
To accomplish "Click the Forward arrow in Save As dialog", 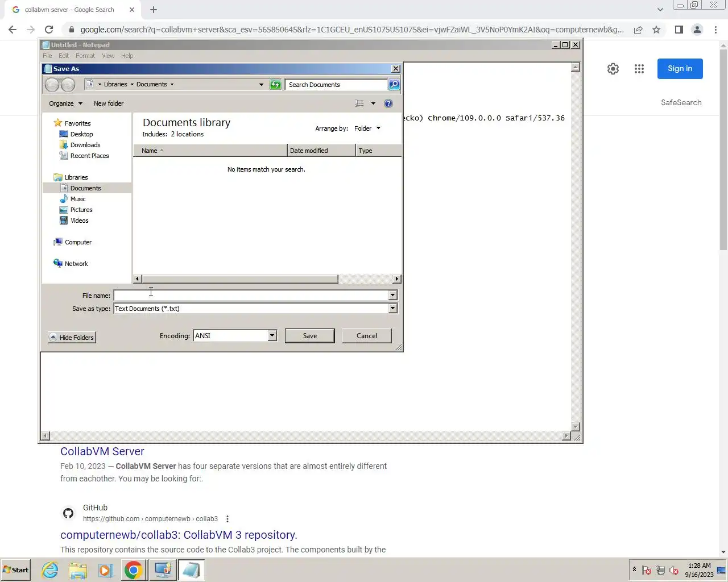I will click(68, 85).
